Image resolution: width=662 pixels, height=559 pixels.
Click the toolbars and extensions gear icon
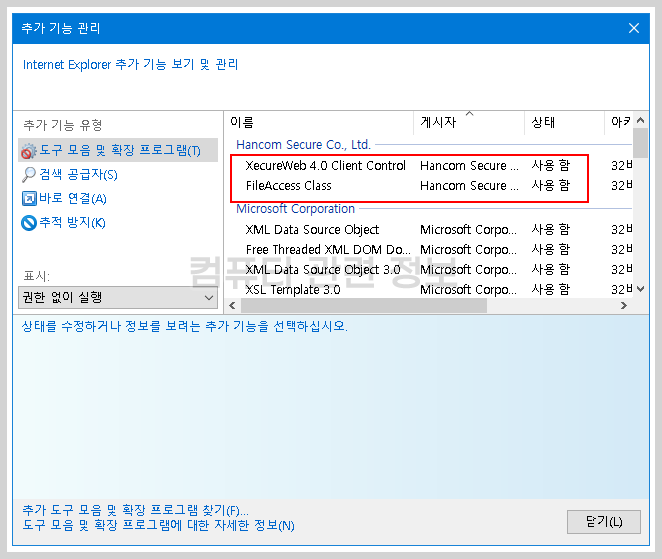29,151
